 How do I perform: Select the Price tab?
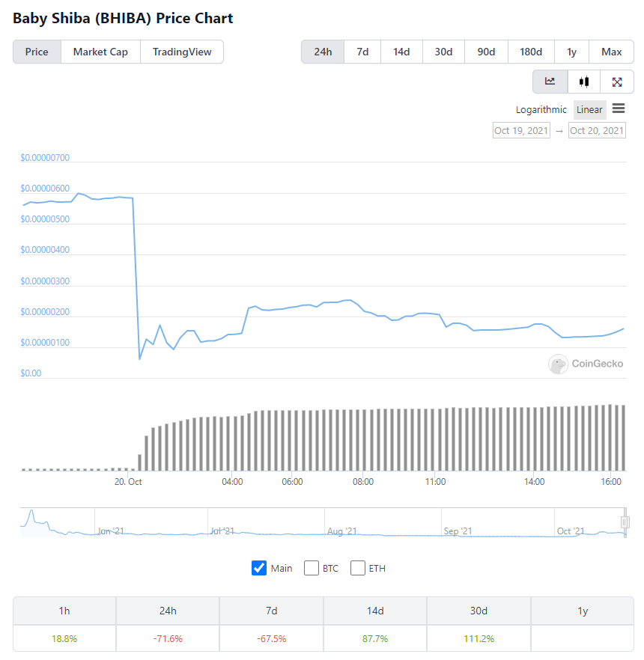pos(37,52)
